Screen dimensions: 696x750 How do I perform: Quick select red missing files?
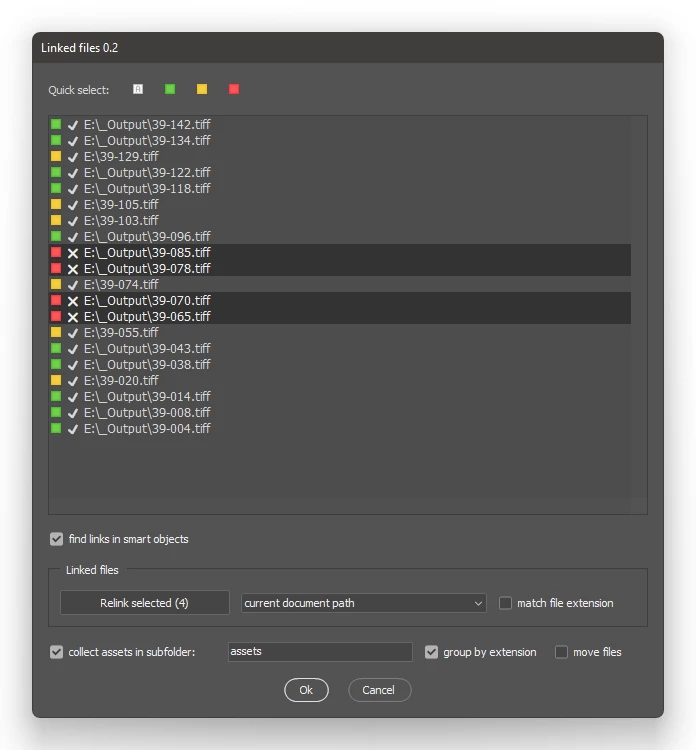tap(234, 89)
